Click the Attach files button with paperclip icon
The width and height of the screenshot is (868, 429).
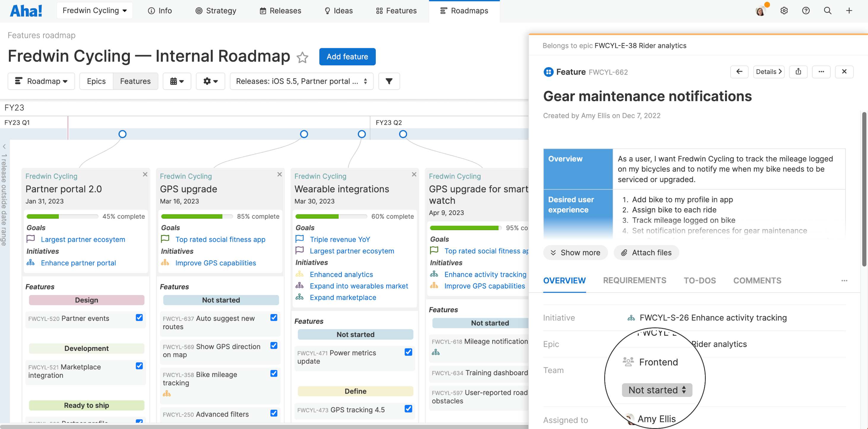646,253
